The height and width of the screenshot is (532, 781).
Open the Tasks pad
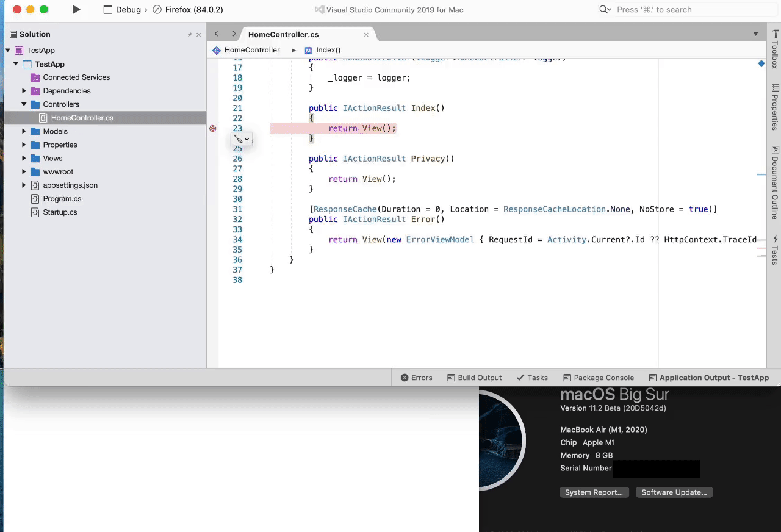pos(532,378)
